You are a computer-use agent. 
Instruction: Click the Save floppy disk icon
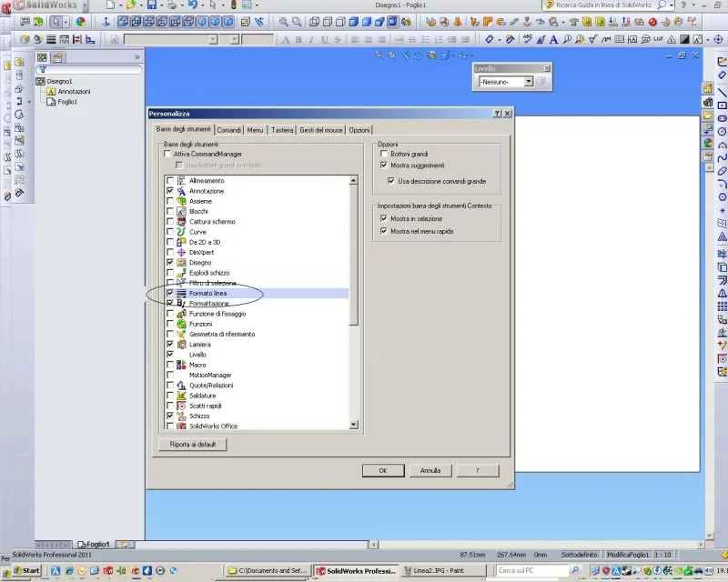point(152,5)
